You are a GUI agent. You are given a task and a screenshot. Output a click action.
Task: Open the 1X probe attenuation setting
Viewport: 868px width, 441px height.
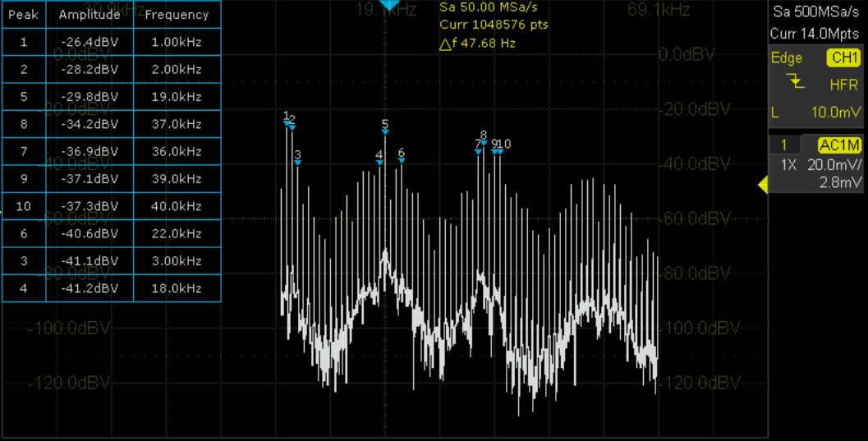(x=788, y=164)
